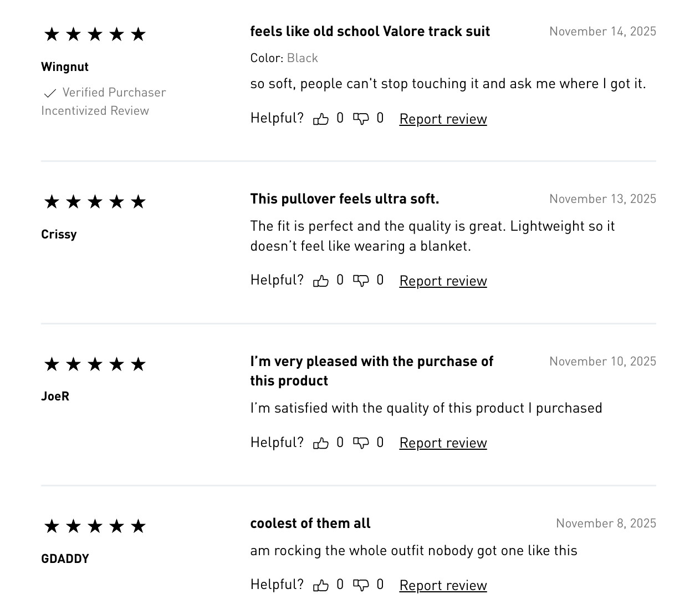Click thumbs up on Wingnut's review

pyautogui.click(x=321, y=119)
